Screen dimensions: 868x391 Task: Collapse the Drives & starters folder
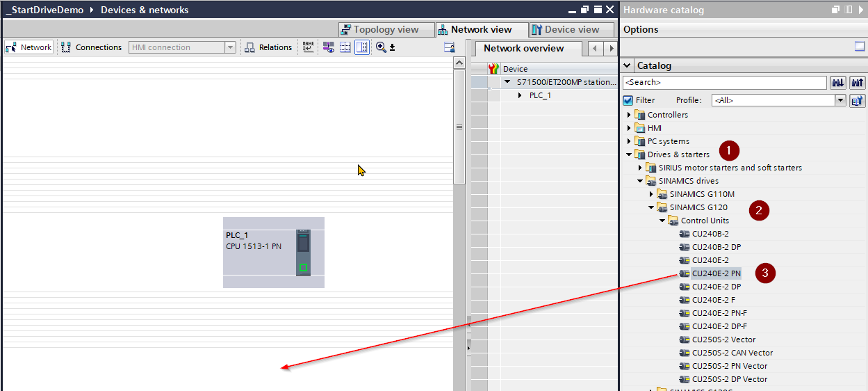click(629, 154)
